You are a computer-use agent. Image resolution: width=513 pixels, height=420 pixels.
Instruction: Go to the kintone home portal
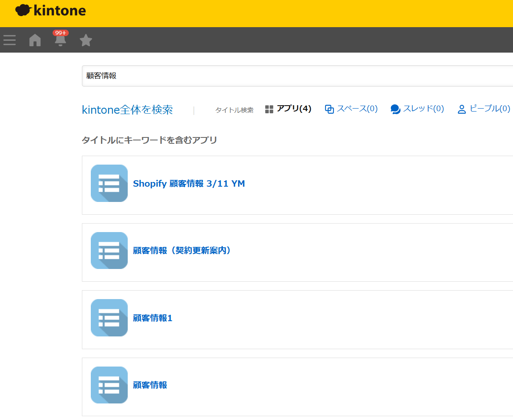click(x=35, y=40)
